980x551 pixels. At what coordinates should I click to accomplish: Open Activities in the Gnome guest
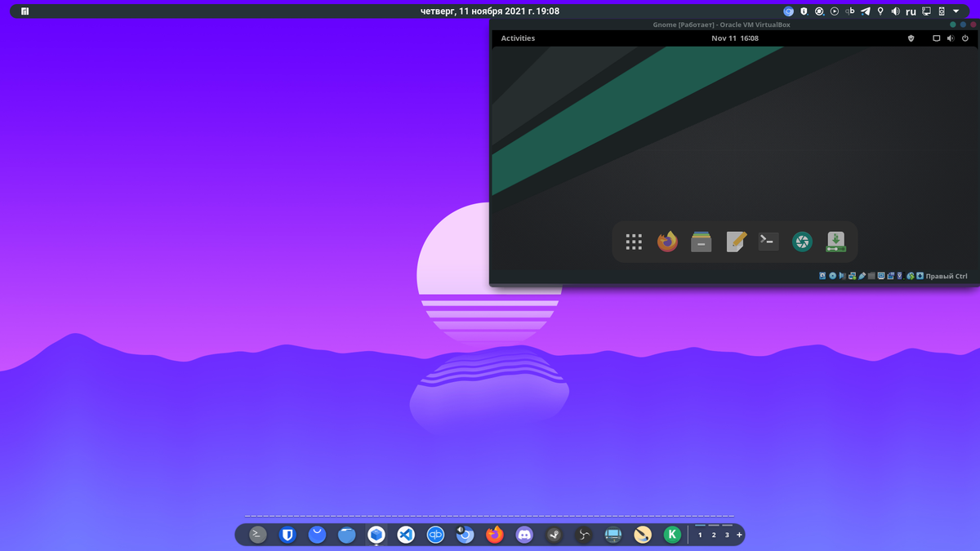[518, 38]
